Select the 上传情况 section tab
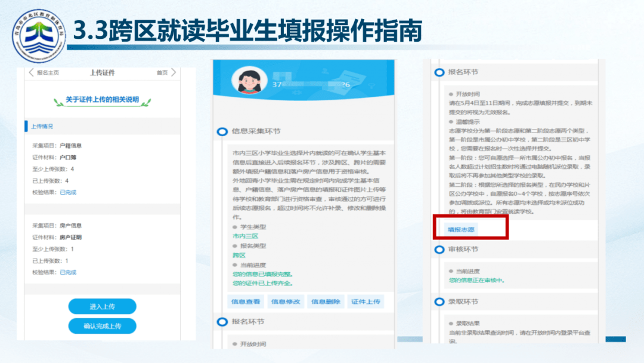 click(42, 127)
